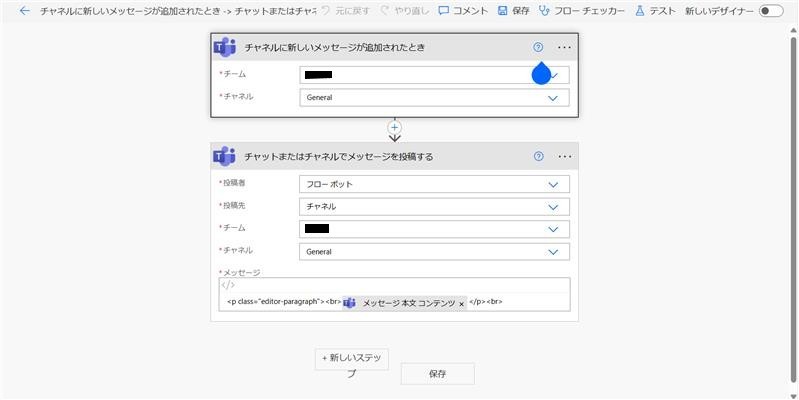Screen dimensions: 799x400
Task: Click the scrollbar's down arrow
Action: [x=793, y=395]
